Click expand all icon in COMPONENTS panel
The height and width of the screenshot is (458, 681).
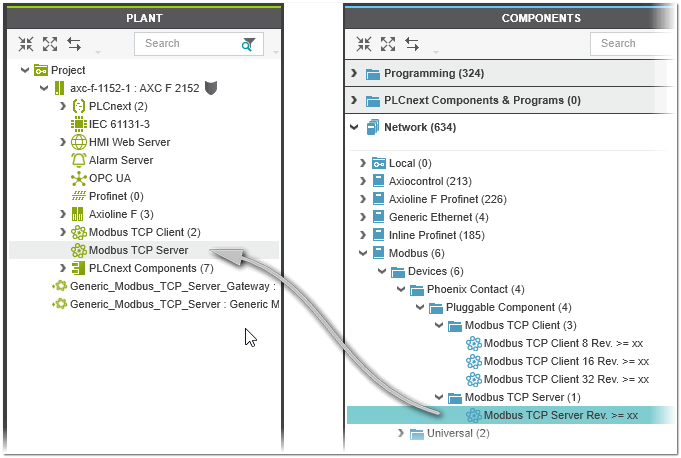tap(388, 44)
